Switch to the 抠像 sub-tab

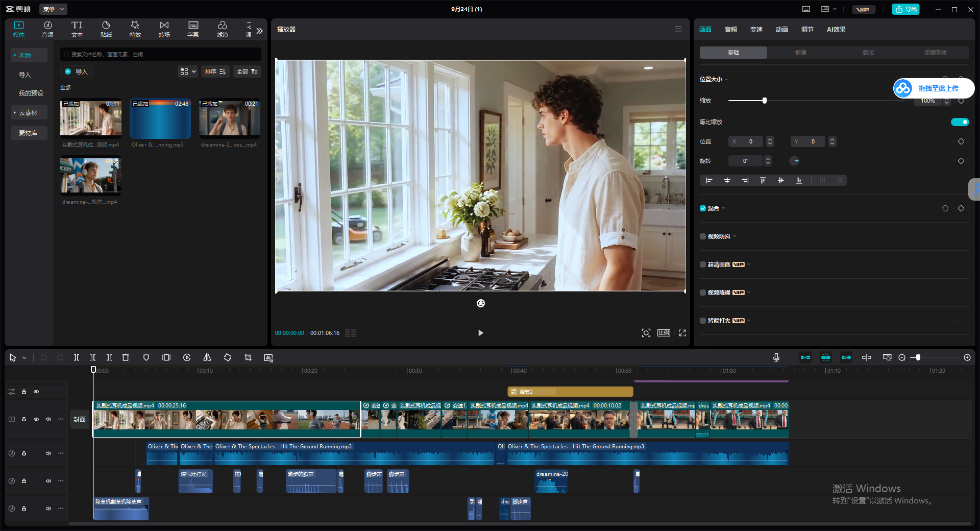tap(800, 53)
